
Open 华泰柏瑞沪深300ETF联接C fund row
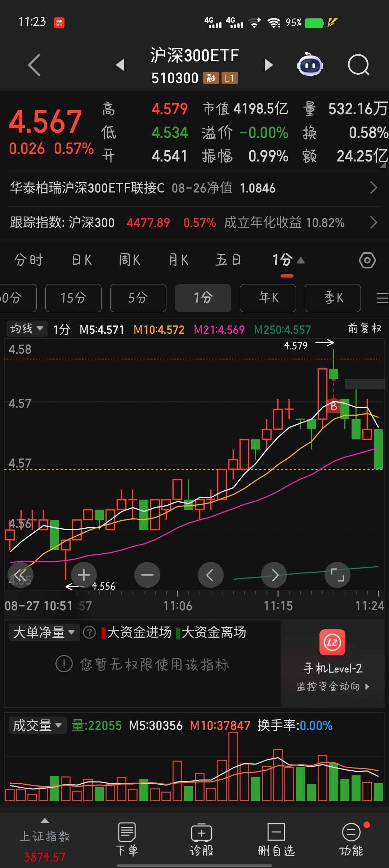click(194, 188)
